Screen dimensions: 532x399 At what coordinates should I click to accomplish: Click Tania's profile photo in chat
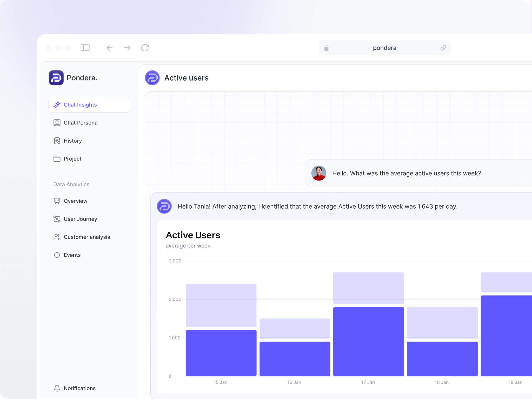319,173
